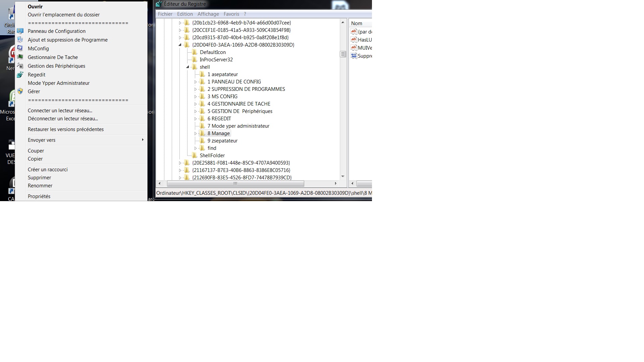This screenshot has width=644, height=362.
Task: Click the tree vertical scrollbar down arrow
Action: click(x=343, y=176)
